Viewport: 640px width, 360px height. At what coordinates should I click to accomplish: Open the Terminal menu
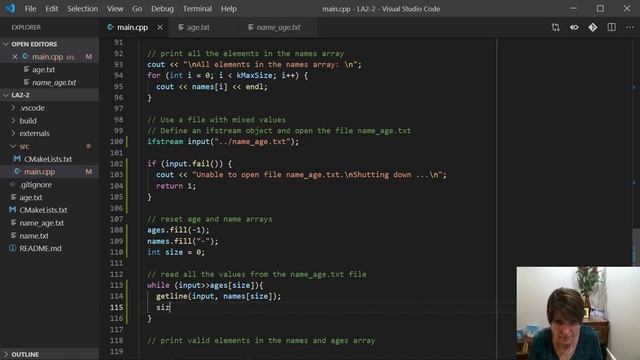point(197,9)
